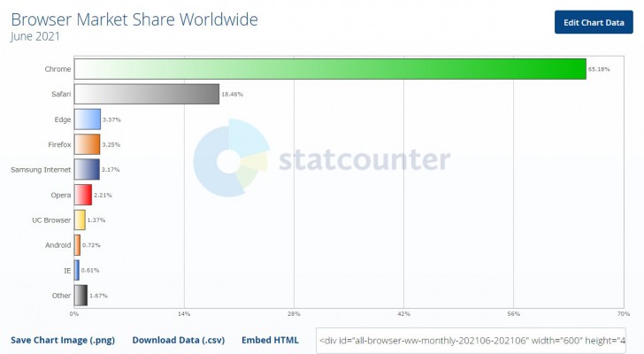The image size is (644, 354).
Task: Click the light blue Edge bar
Action: pyautogui.click(x=88, y=119)
